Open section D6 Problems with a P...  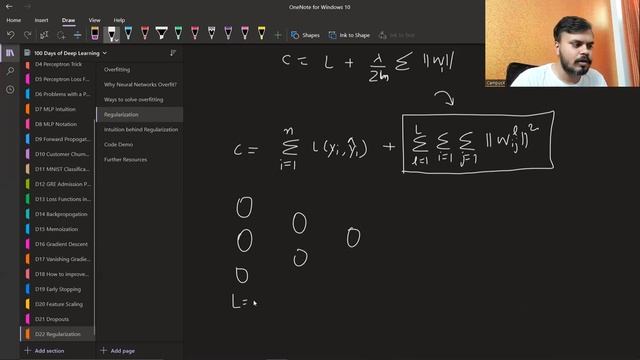click(x=58, y=94)
